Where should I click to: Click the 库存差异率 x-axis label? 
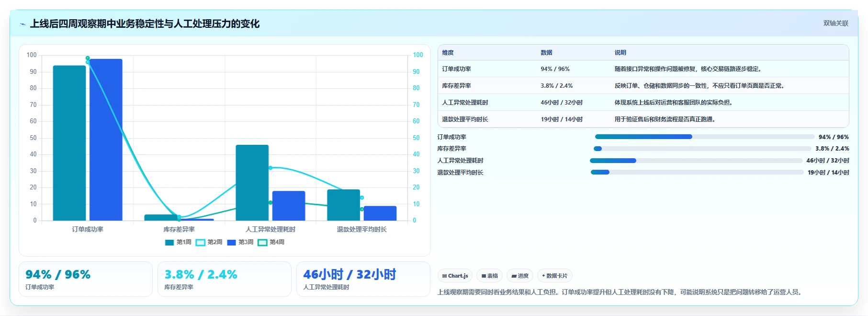point(179,229)
